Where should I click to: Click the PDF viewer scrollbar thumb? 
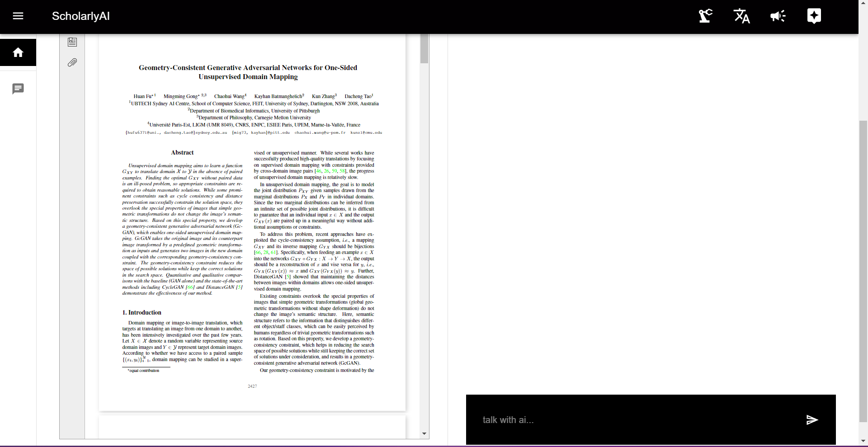424,48
